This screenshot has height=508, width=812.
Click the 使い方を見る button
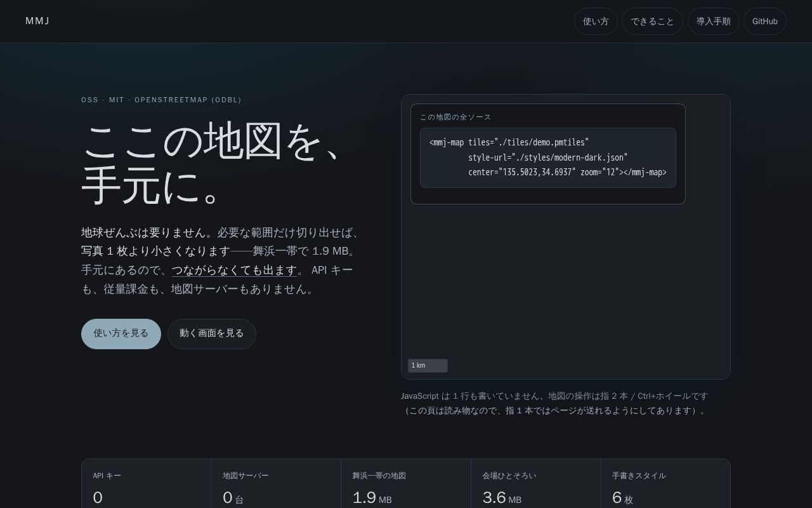[x=121, y=334]
